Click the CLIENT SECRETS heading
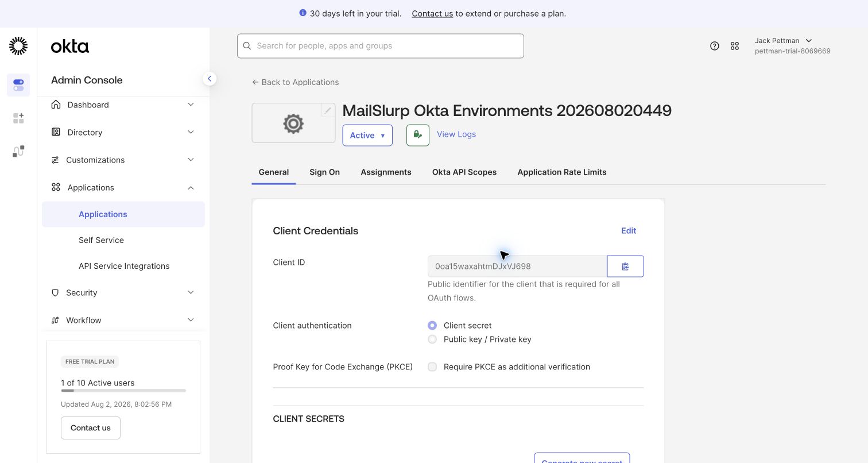 [x=309, y=419]
